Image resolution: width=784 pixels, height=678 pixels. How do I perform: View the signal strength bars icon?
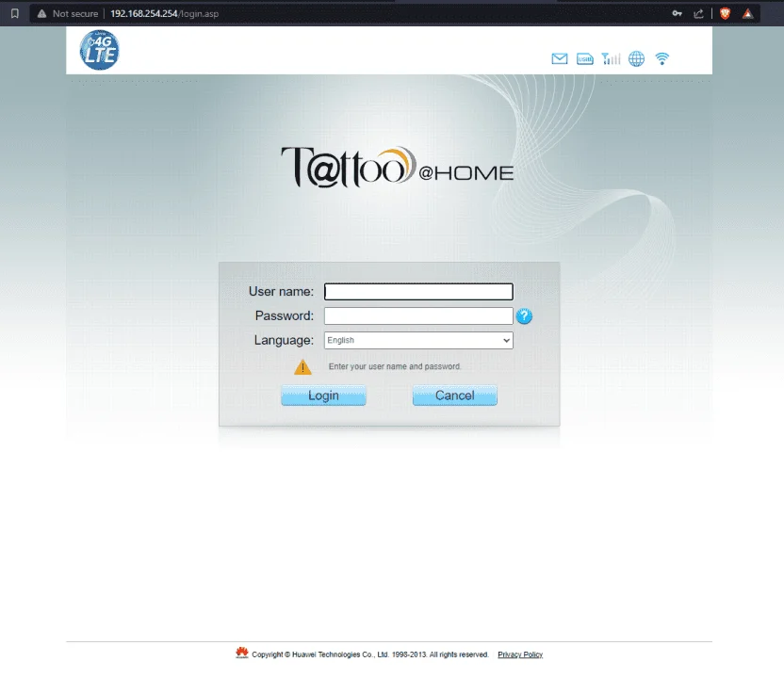point(611,59)
